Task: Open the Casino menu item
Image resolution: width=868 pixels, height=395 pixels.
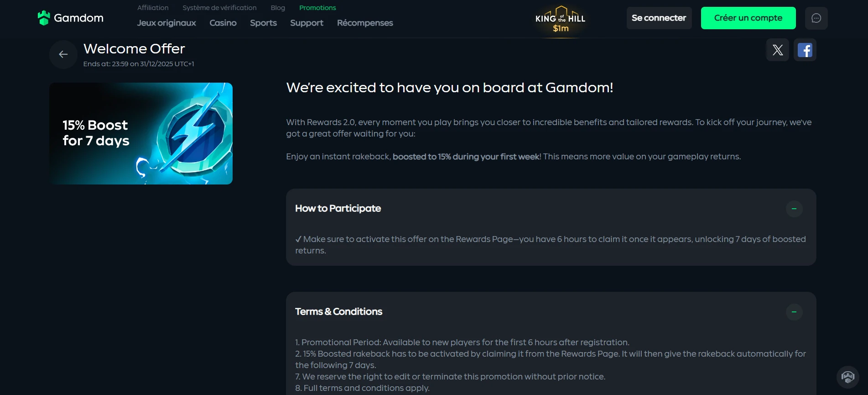Action: [x=223, y=23]
